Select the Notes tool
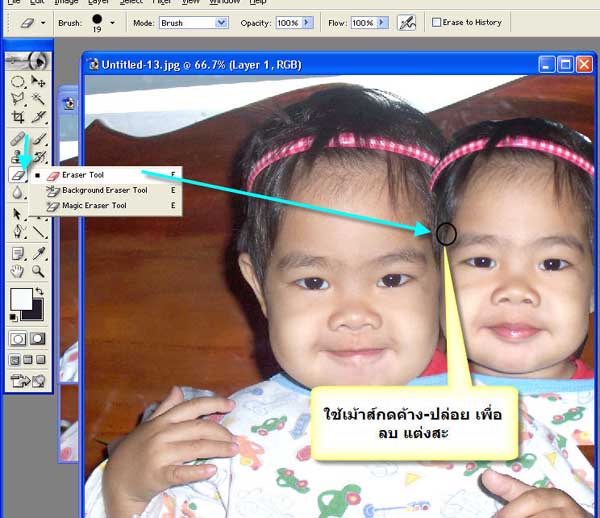 (x=17, y=254)
